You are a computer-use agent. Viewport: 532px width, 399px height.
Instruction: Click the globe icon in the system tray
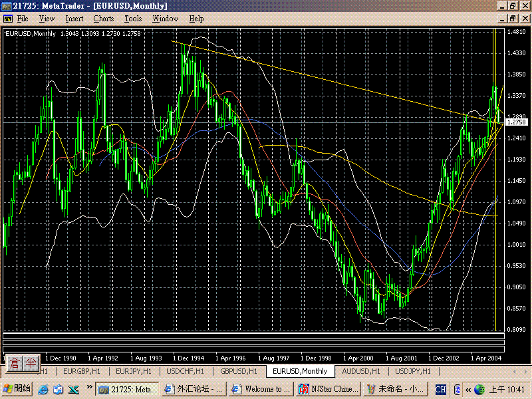(x=479, y=389)
